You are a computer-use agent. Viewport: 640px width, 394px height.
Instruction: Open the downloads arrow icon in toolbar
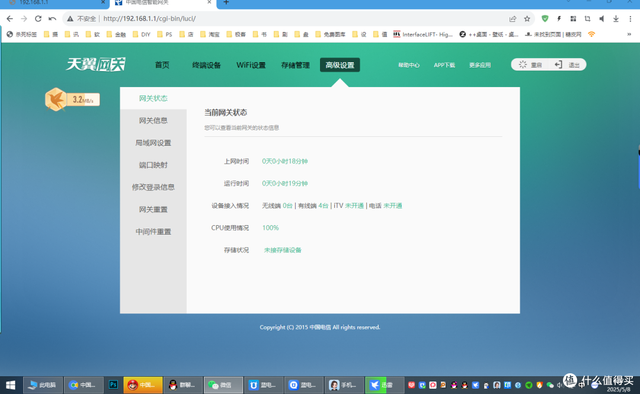(x=616, y=19)
